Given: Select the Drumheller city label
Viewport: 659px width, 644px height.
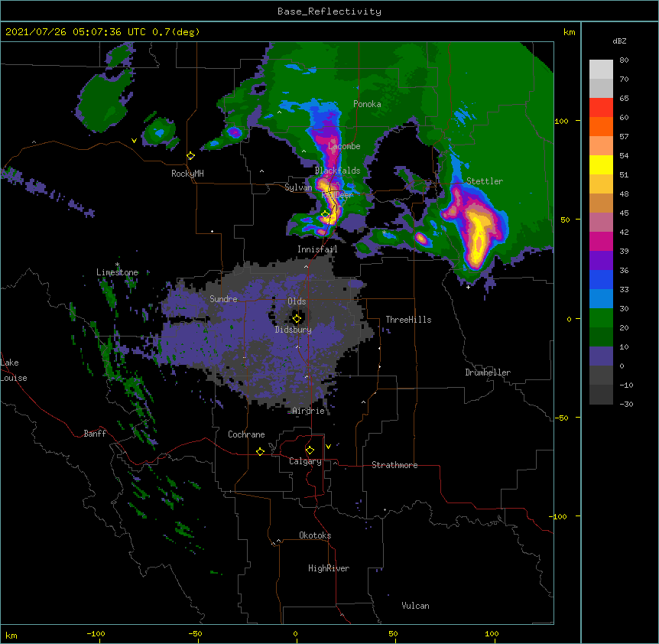Looking at the screenshot, I should click(x=488, y=372).
